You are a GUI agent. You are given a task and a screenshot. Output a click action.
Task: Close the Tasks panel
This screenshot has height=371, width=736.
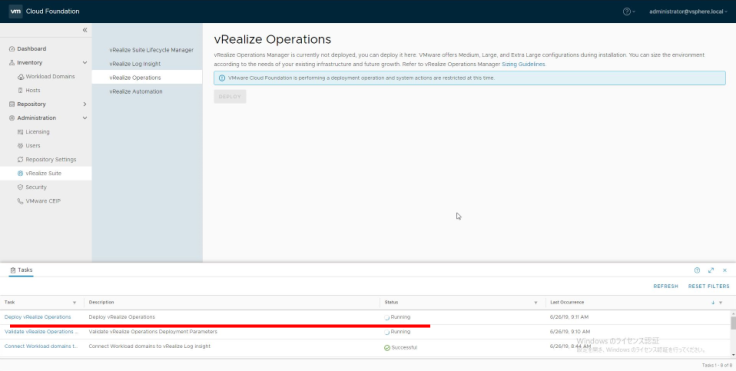(x=725, y=271)
